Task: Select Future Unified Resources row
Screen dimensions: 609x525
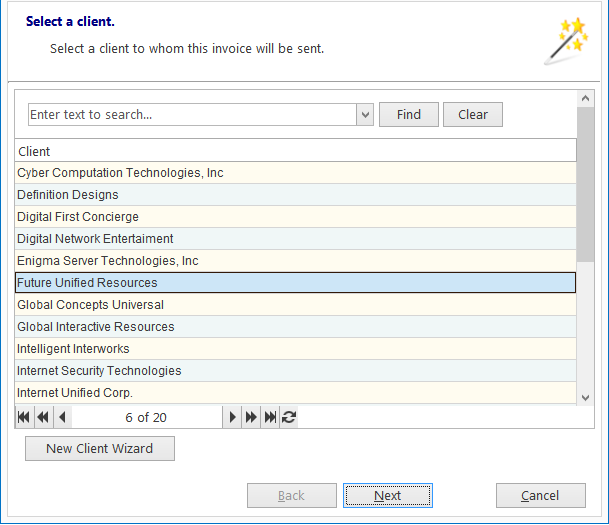Action: tap(296, 283)
